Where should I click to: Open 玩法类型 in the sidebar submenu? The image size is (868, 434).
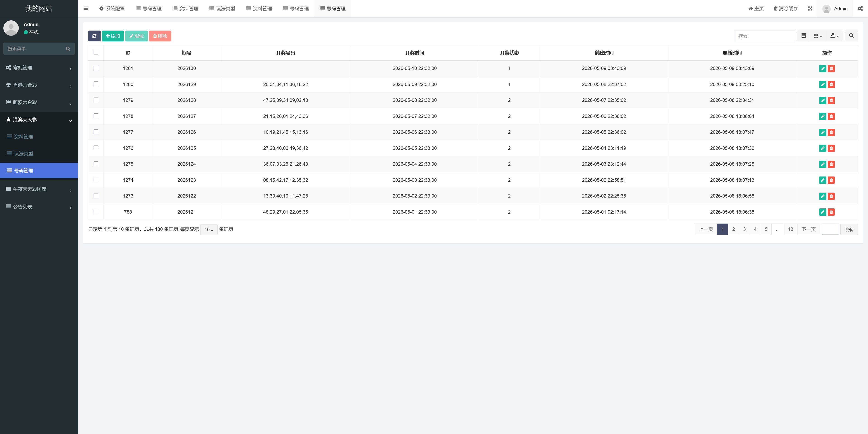click(39, 153)
